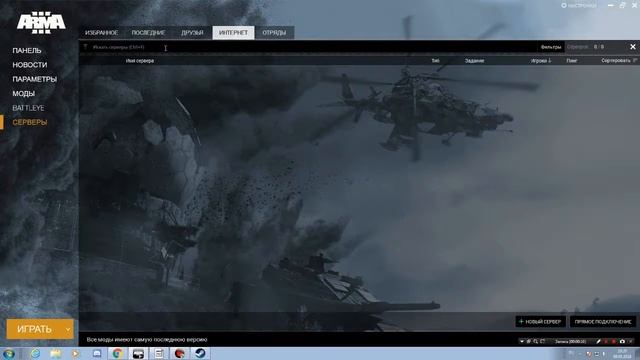
Task: Select the ИНТЕРНЕТ tab
Action: click(233, 33)
